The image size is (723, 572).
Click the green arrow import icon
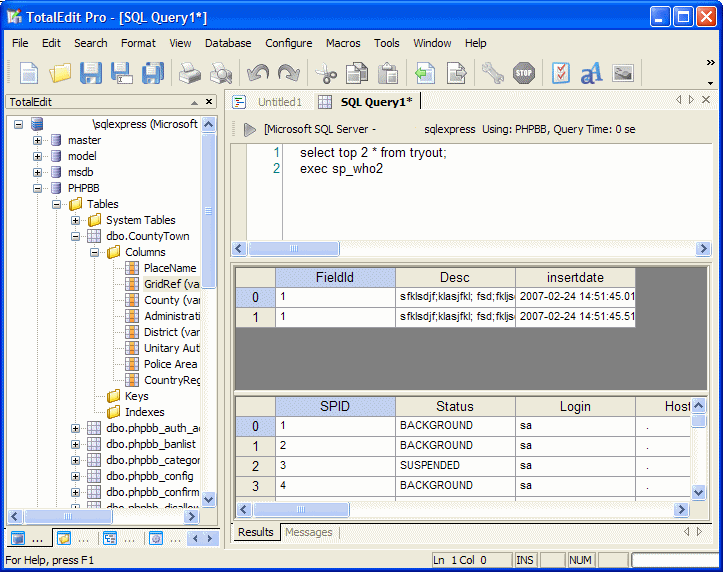[x=425, y=73]
